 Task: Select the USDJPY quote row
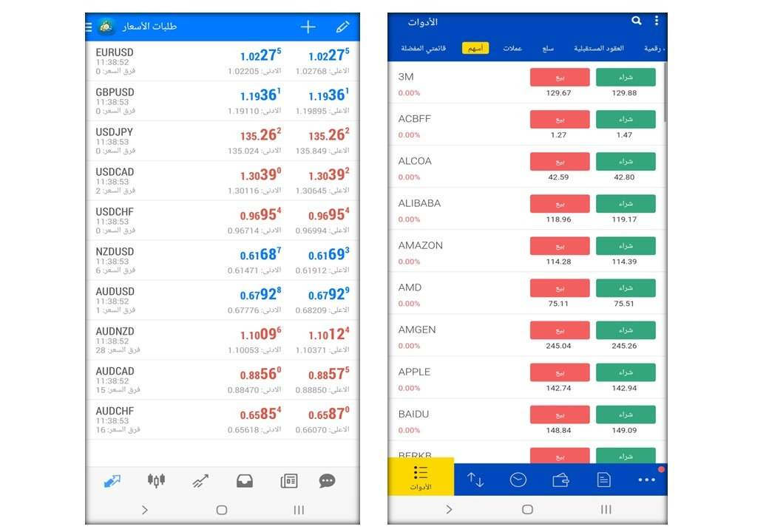(223, 141)
